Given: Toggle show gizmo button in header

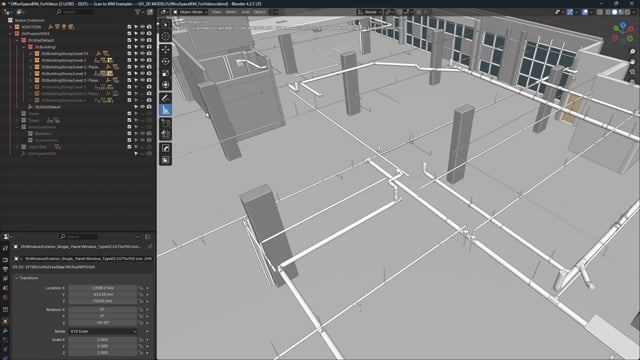Looking at the screenshot, I should 570,12.
